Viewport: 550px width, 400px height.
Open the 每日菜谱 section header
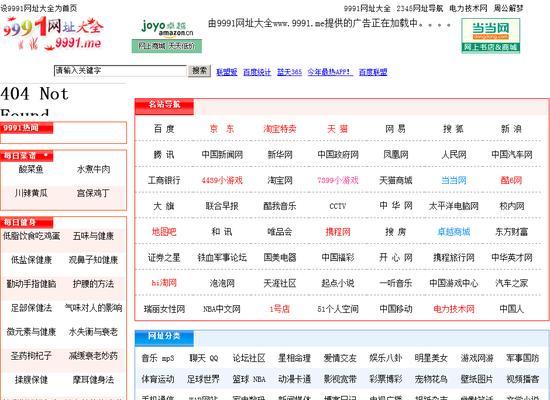point(27,156)
